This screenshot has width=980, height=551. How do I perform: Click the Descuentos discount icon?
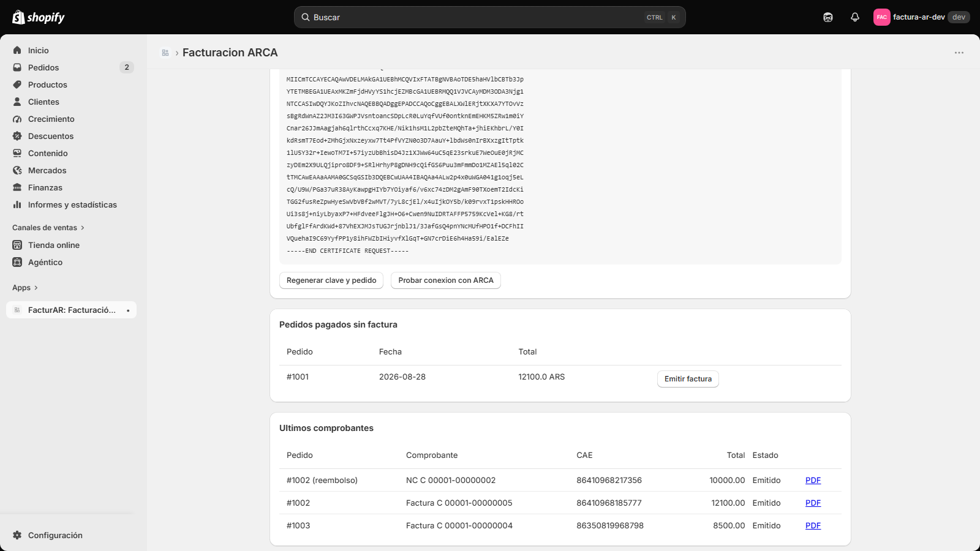point(17,136)
